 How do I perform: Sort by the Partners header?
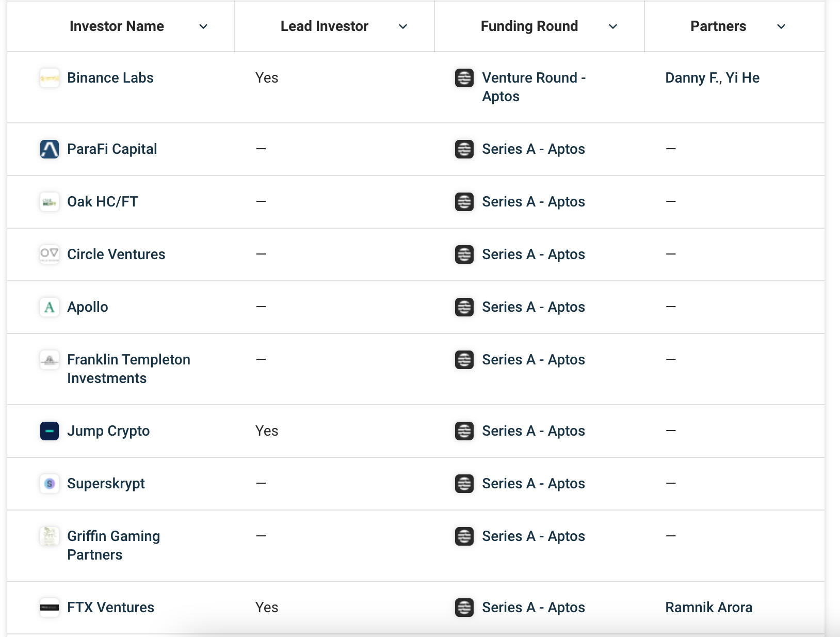click(718, 26)
